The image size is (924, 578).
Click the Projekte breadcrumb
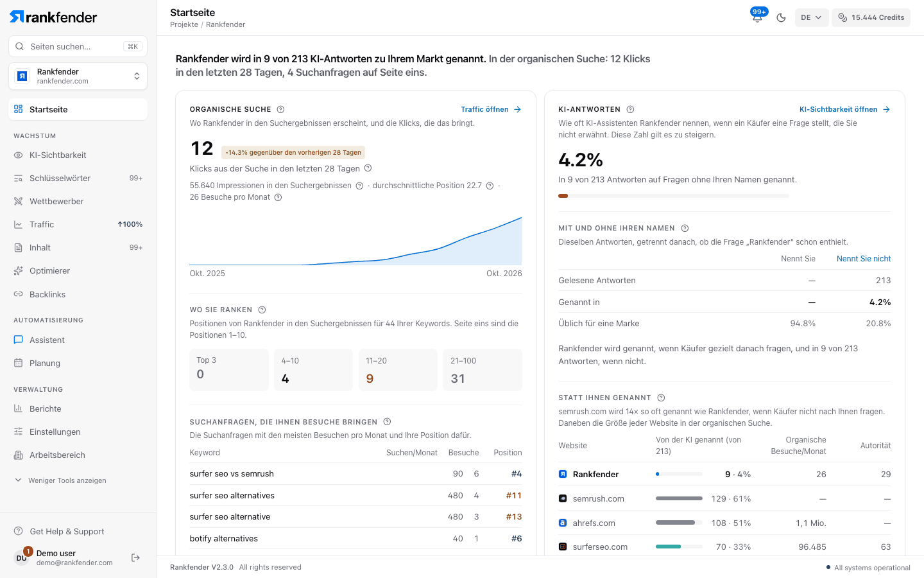click(184, 24)
